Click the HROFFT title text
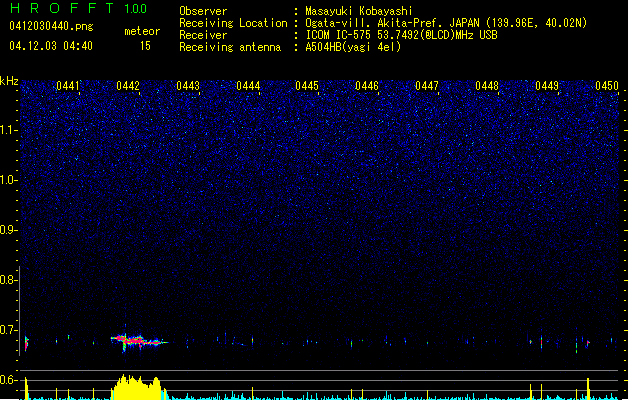Screen dimensions: 629x400 tap(59, 9)
